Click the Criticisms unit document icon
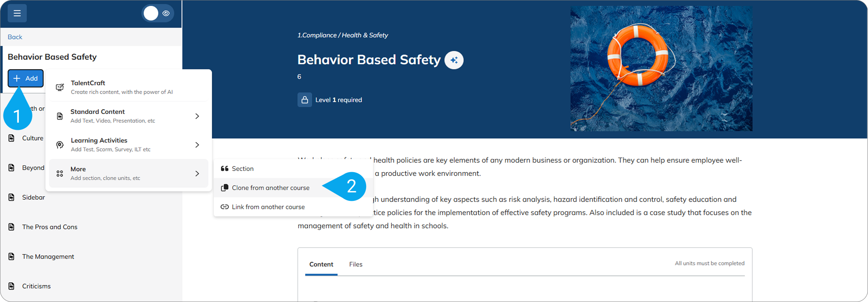Viewport: 868px width, 302px height. coord(12,286)
